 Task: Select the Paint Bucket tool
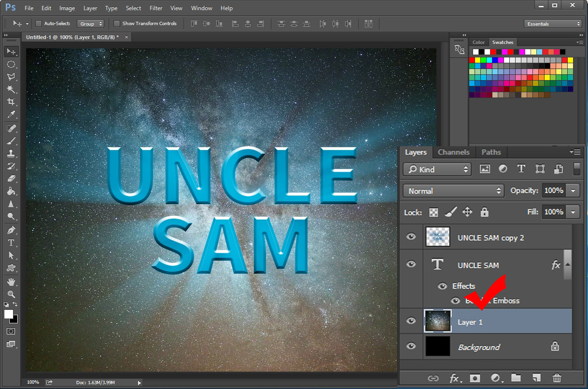pos(11,191)
